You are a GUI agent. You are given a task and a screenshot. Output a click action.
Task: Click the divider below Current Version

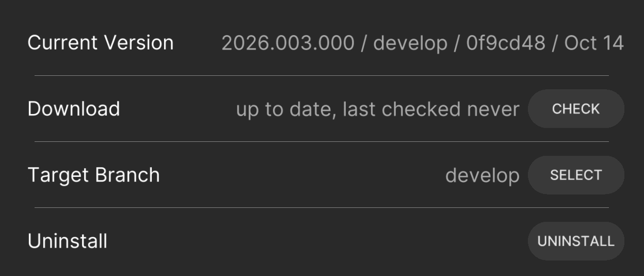[x=321, y=75]
